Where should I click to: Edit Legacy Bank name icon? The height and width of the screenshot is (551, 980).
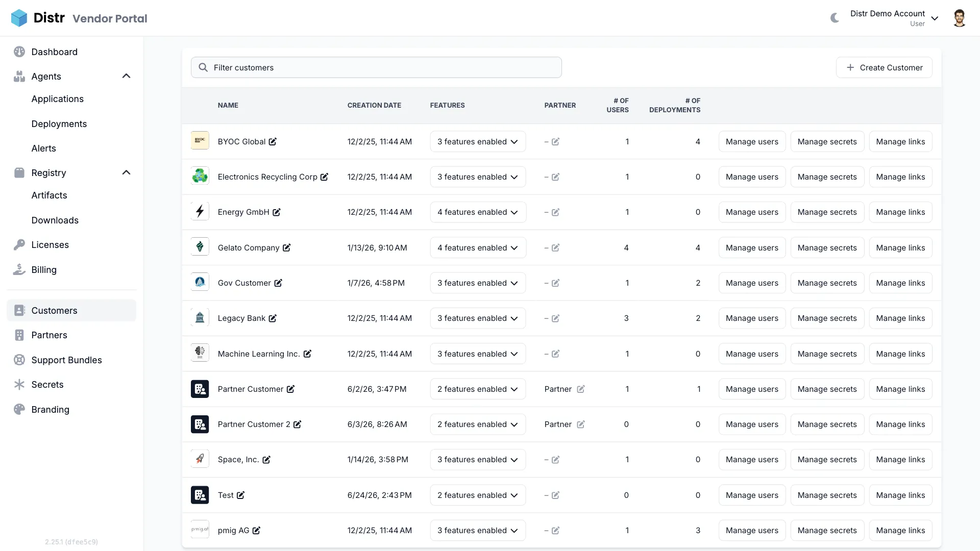pyautogui.click(x=273, y=318)
